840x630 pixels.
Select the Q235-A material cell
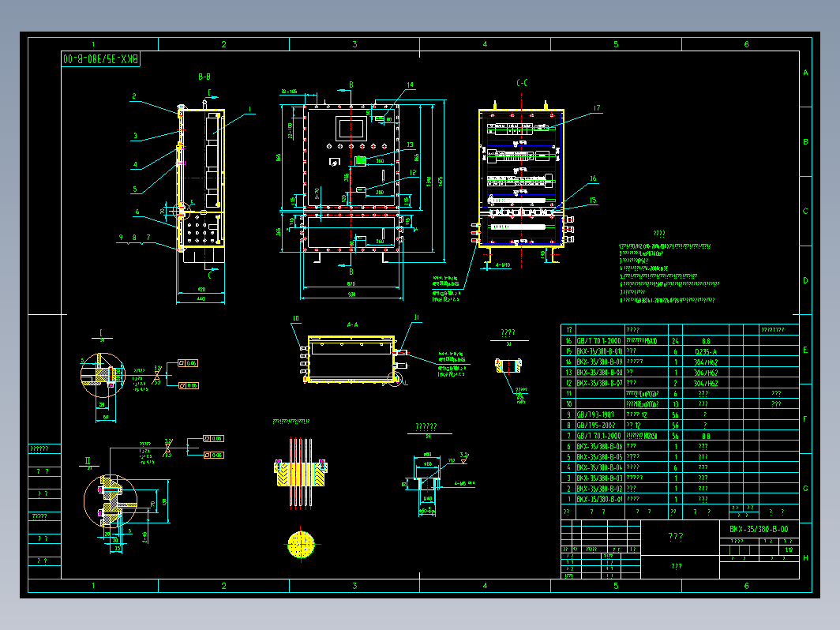pyautogui.click(x=706, y=352)
